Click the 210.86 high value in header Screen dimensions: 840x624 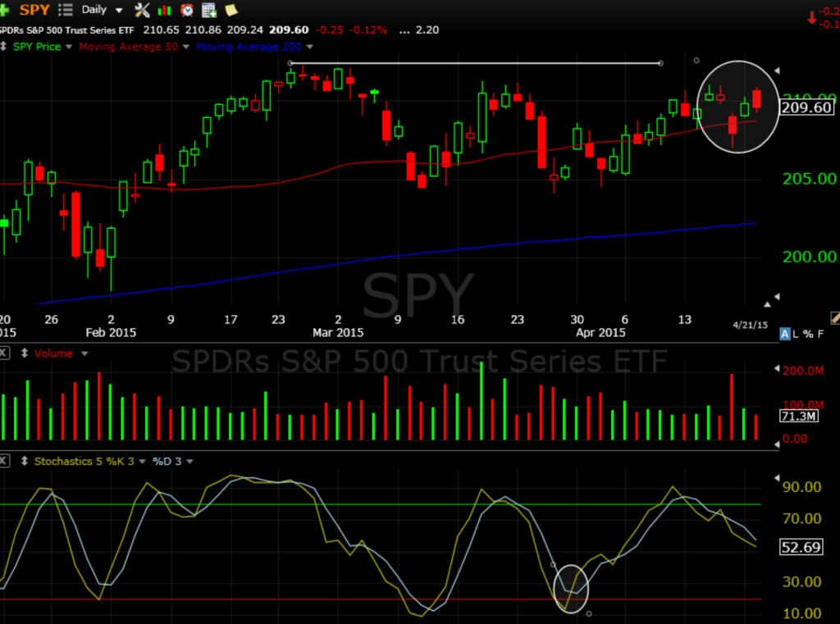[x=203, y=30]
